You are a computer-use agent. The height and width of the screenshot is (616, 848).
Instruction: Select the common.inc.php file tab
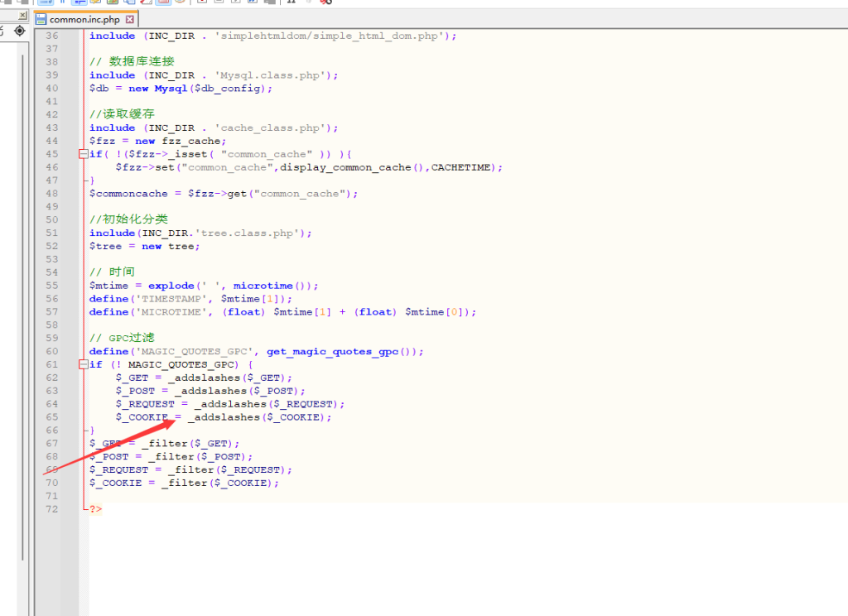coord(84,19)
